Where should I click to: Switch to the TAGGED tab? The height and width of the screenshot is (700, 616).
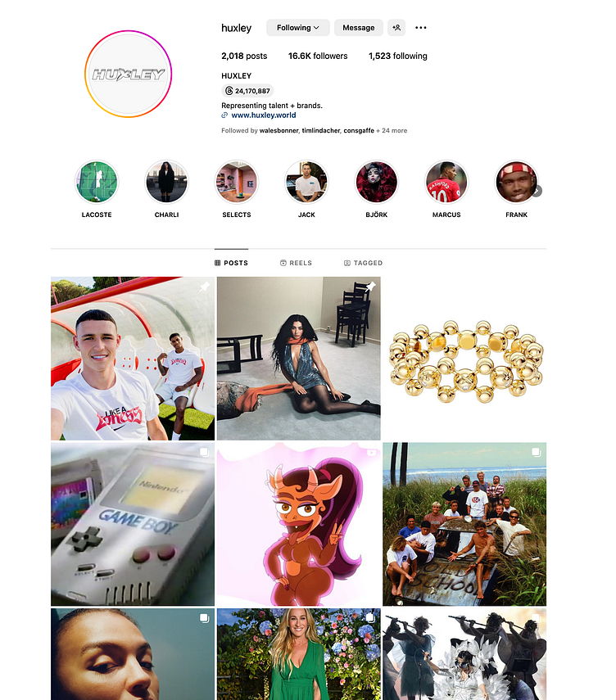pyautogui.click(x=363, y=263)
